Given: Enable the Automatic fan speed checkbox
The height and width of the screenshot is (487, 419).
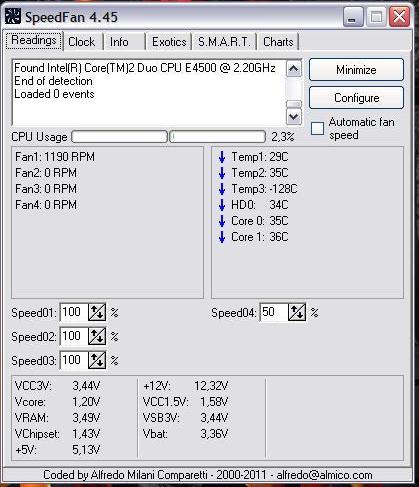Looking at the screenshot, I should [317, 128].
